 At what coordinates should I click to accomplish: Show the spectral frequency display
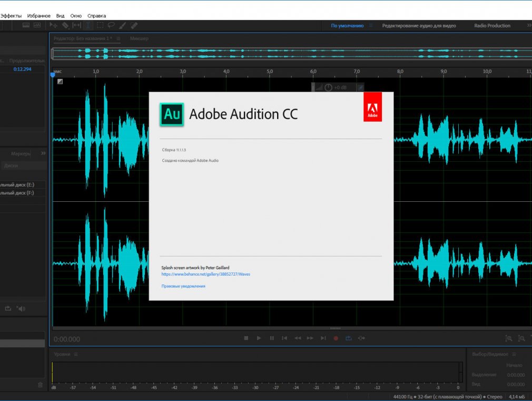26,25
